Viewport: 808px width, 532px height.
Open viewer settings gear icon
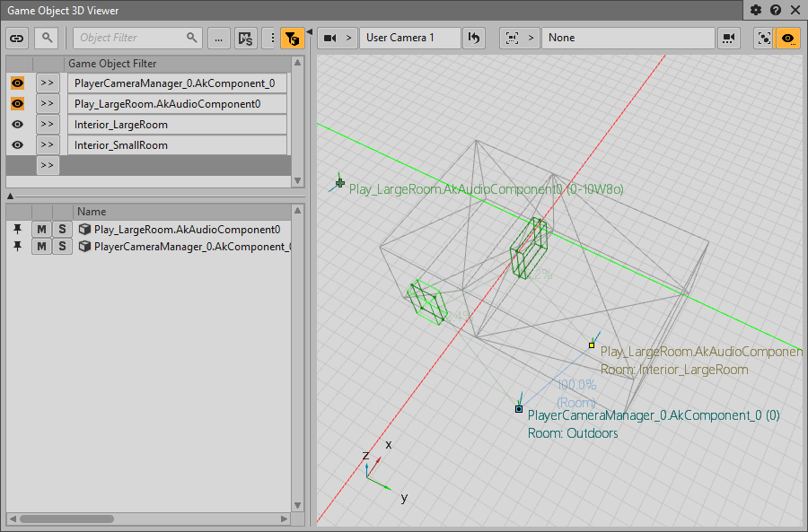(756, 10)
